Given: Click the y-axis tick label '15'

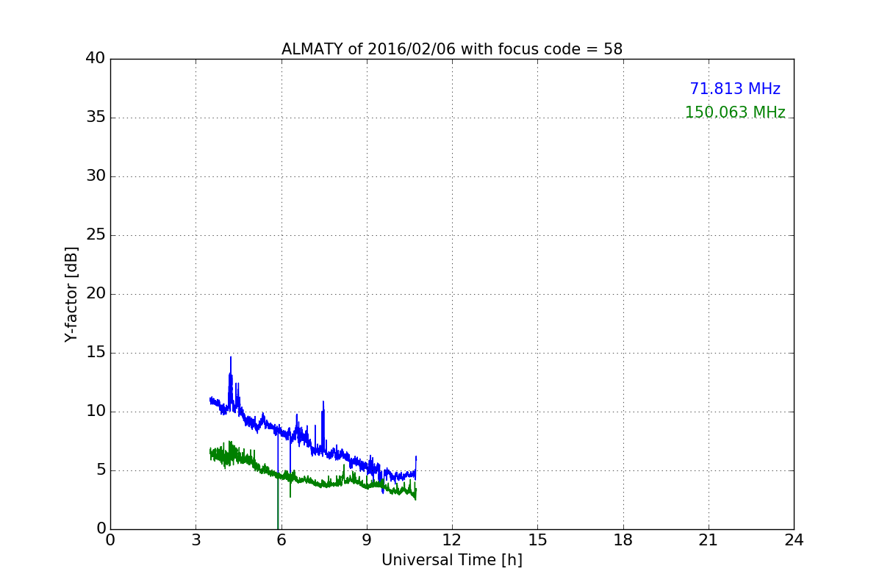Looking at the screenshot, I should [x=96, y=353].
